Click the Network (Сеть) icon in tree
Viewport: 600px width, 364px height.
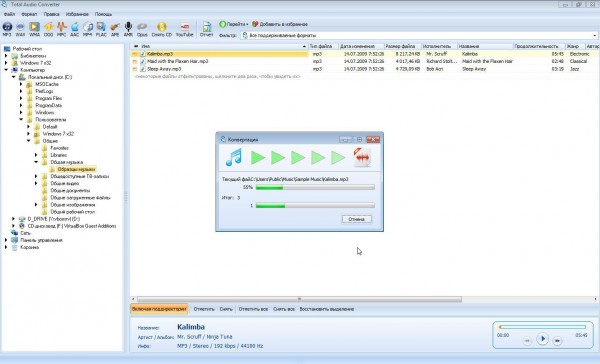point(15,233)
